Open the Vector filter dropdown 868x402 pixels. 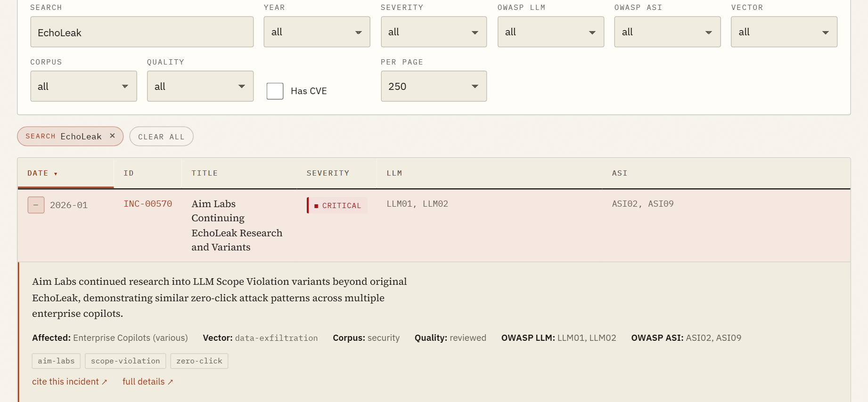pos(784,32)
